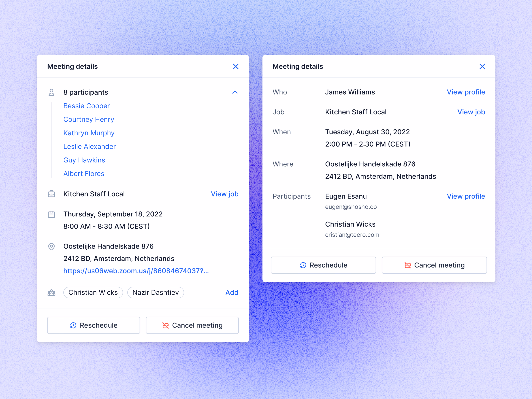Image resolution: width=532 pixels, height=399 pixels.
Task: Collapse the 8 participants list
Action: [235, 92]
